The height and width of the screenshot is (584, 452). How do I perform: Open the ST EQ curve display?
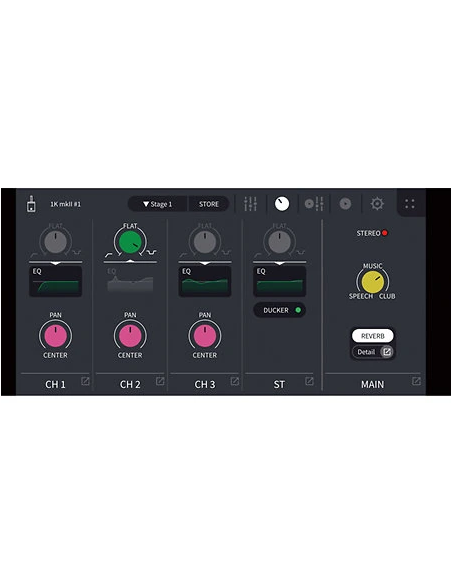point(279,281)
